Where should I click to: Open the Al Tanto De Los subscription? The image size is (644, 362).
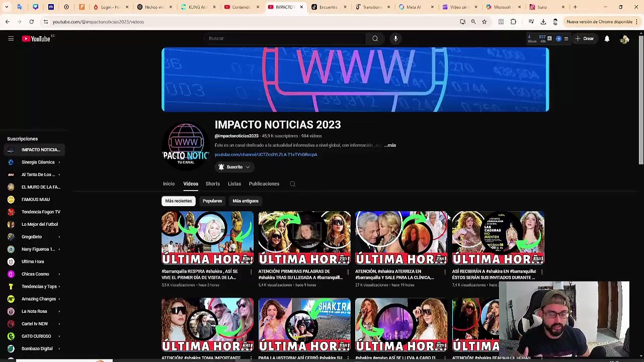(34, 174)
